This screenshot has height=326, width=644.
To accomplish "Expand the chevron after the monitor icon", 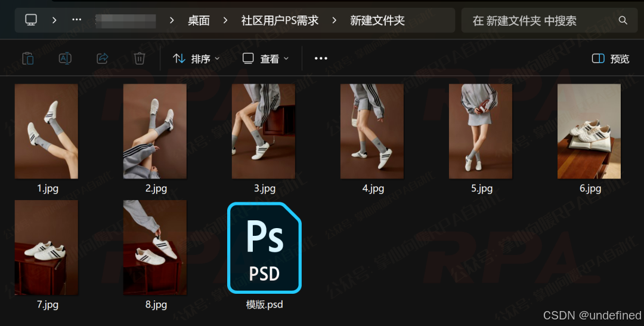I will 54,20.
